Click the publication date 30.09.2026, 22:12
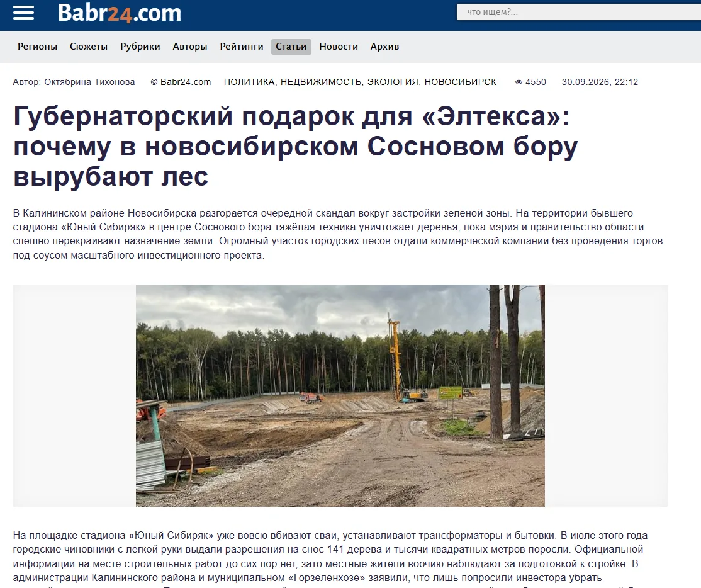This screenshot has height=588, width=701. [600, 82]
